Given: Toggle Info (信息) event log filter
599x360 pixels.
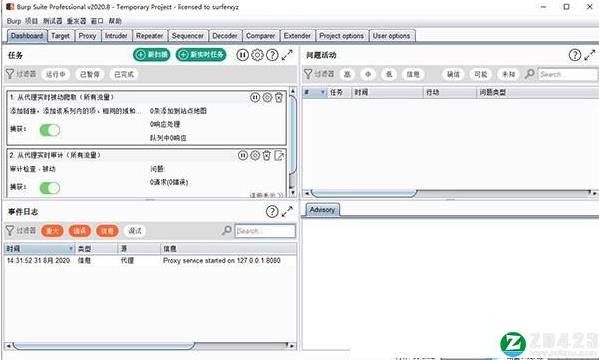Looking at the screenshot, I should (x=107, y=230).
